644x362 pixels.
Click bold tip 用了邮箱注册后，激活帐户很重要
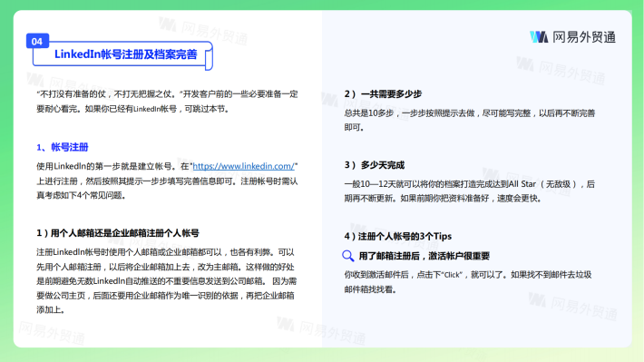point(424,256)
